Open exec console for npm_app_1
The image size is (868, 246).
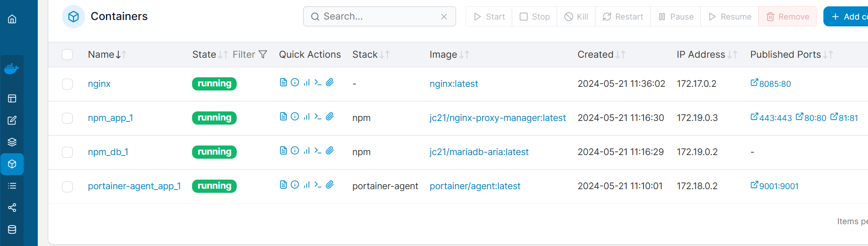pyautogui.click(x=318, y=116)
